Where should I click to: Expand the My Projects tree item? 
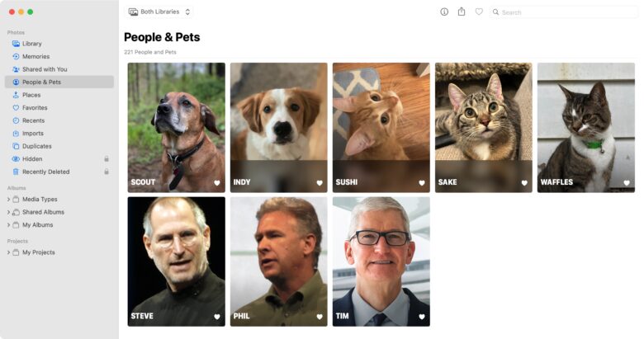(8, 252)
